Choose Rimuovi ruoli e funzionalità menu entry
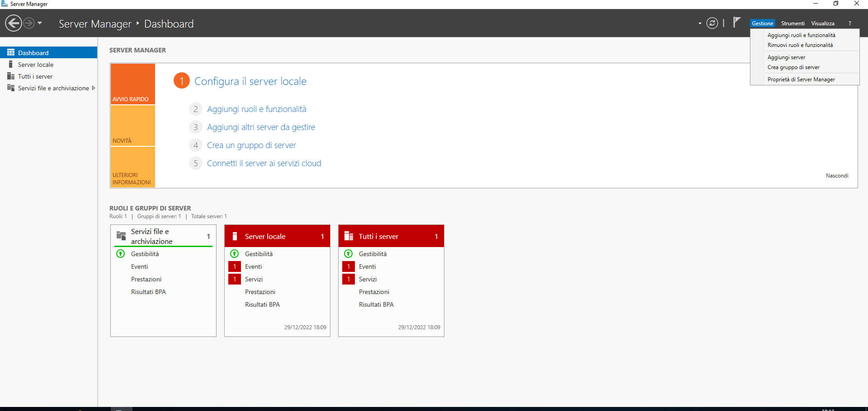 (800, 45)
